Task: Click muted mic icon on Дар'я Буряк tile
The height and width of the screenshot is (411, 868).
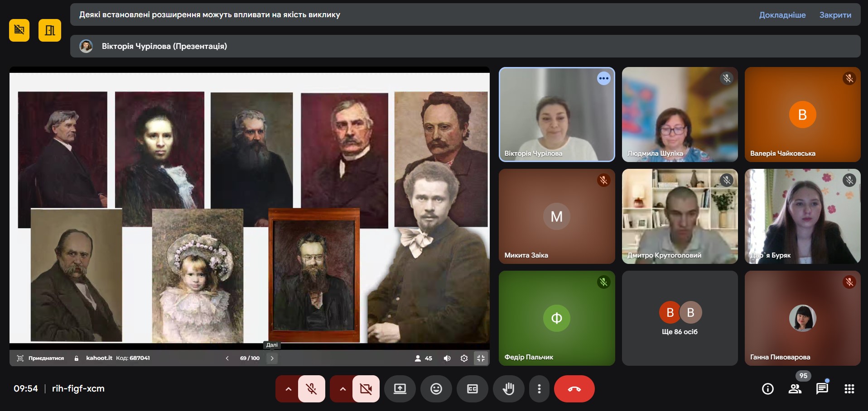Action: pyautogui.click(x=849, y=180)
